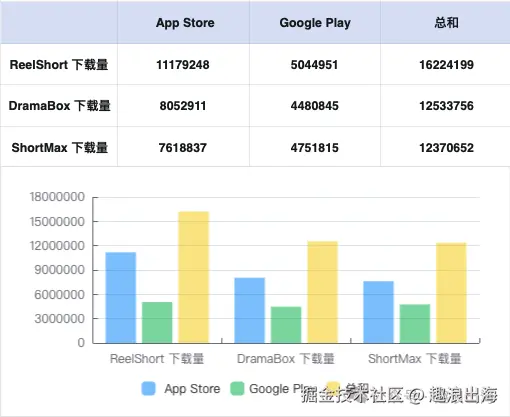Click ReelShort's yellow total bar
Viewport: 510px width, 417px height.
pyautogui.click(x=194, y=277)
